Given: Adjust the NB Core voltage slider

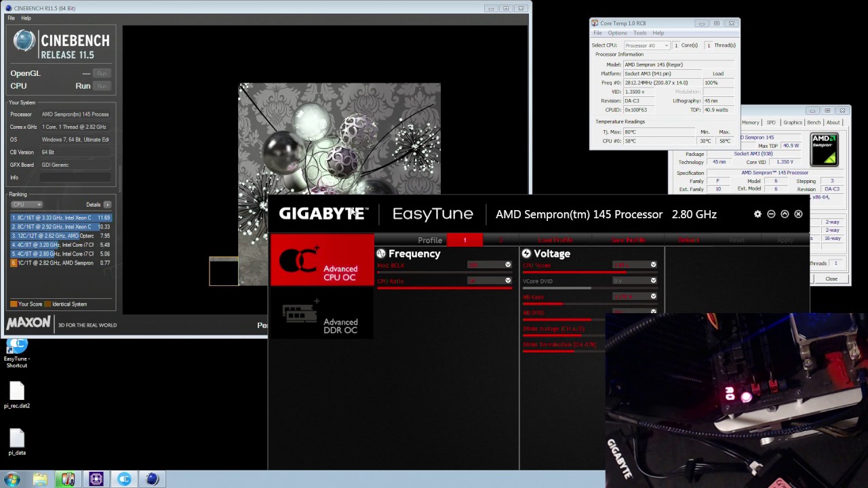Looking at the screenshot, I should tap(590, 304).
